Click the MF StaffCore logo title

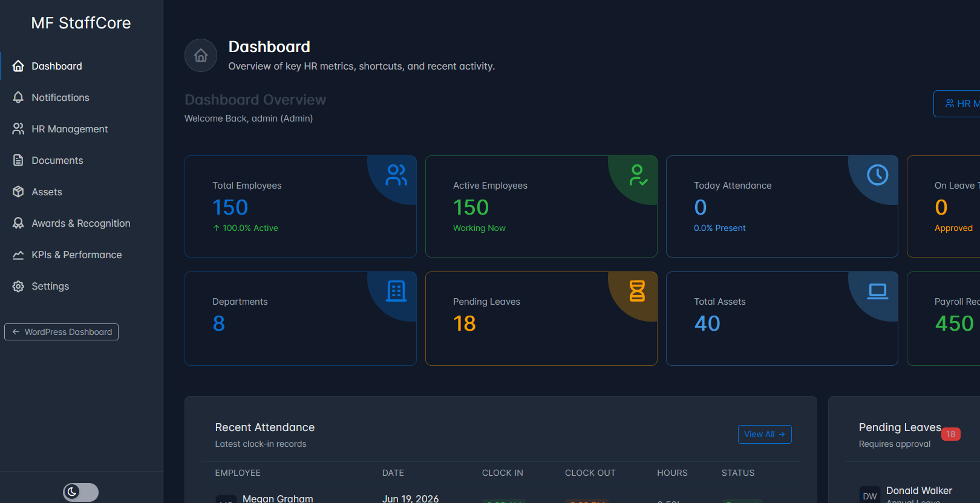click(x=81, y=23)
